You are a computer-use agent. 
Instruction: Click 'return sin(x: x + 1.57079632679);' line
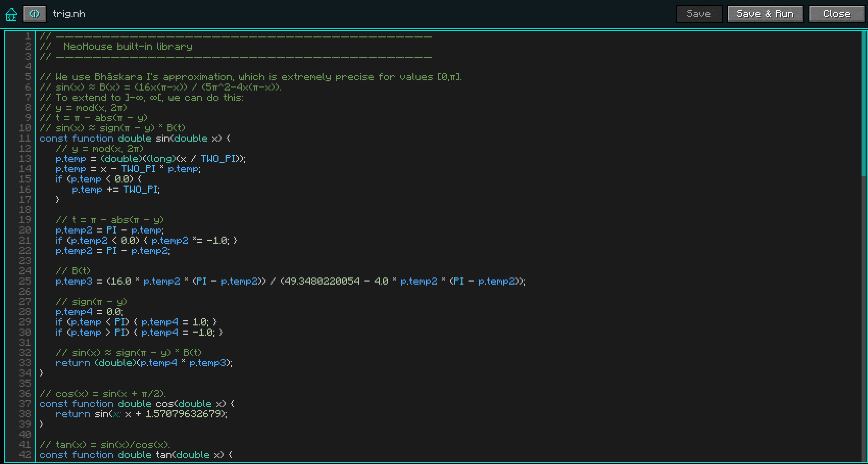[142, 414]
